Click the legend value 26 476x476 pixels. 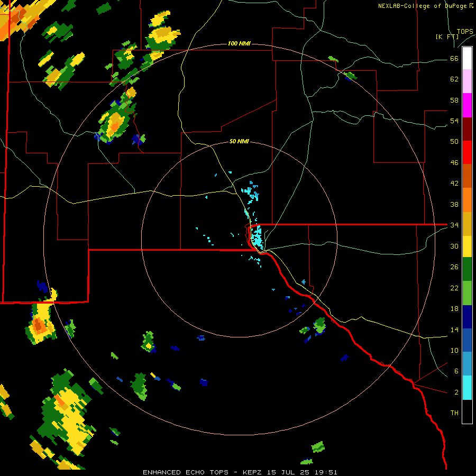[x=454, y=267]
